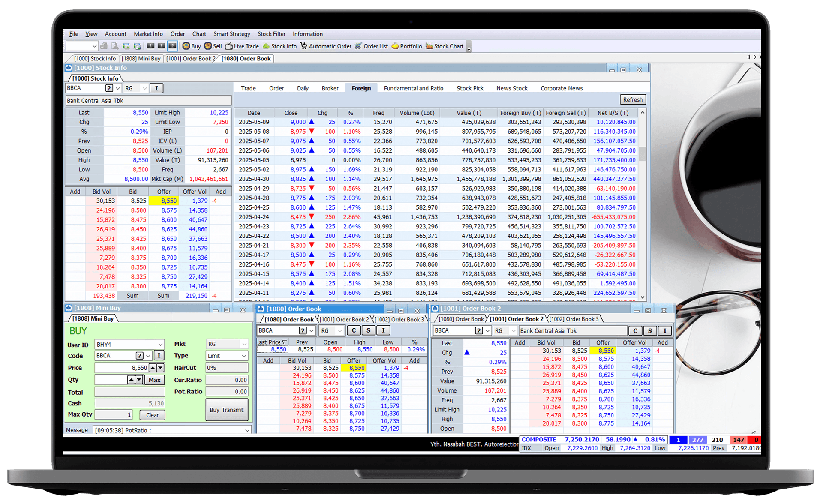Click the Buy toolbar icon
The height and width of the screenshot is (504, 823).
(186, 46)
